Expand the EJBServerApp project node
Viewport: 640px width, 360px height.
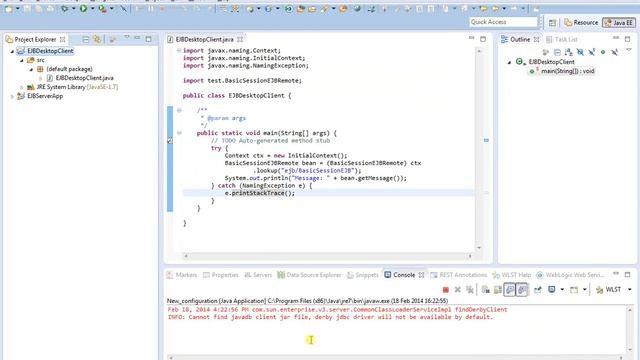click(x=12, y=97)
